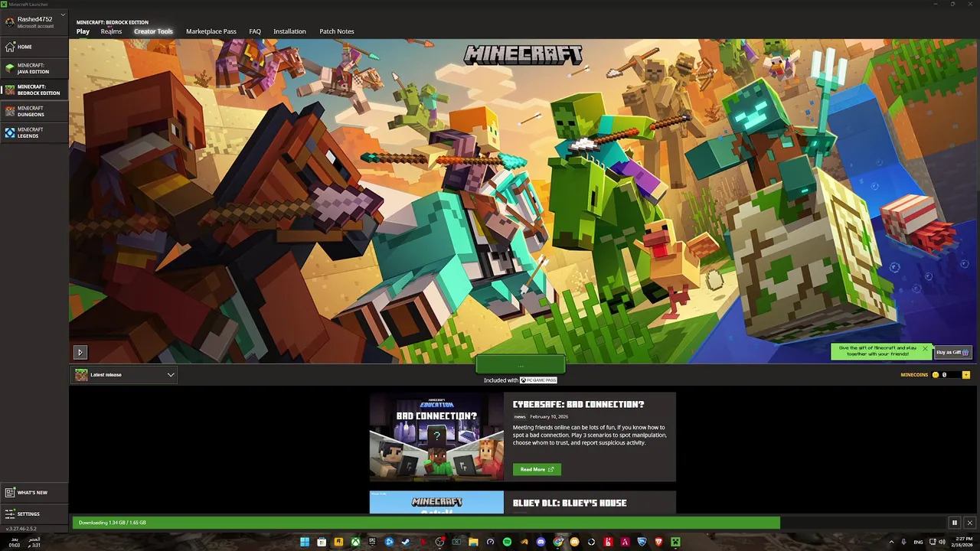Open launcher Settings
980x551 pixels.
[x=34, y=514]
